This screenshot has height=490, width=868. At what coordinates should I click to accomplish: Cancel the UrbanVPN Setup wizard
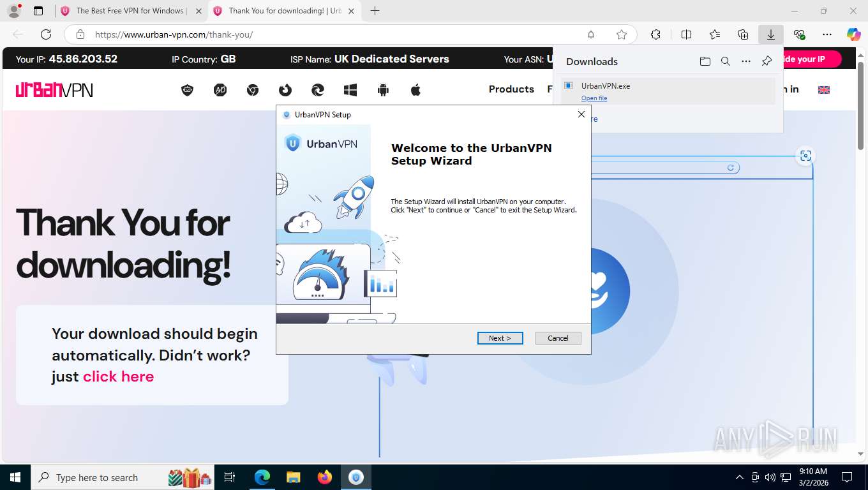[x=558, y=338]
